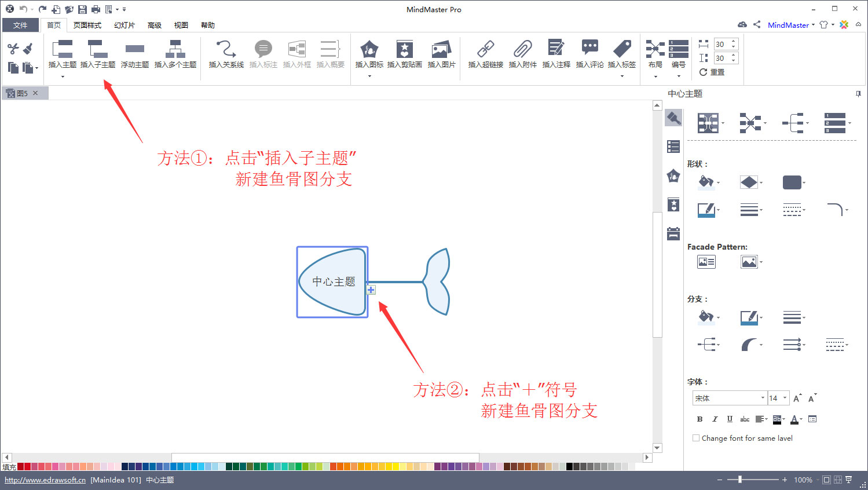This screenshot has width=868, height=490.
Task: Switch to the 页面样式 tab
Action: 87,25
